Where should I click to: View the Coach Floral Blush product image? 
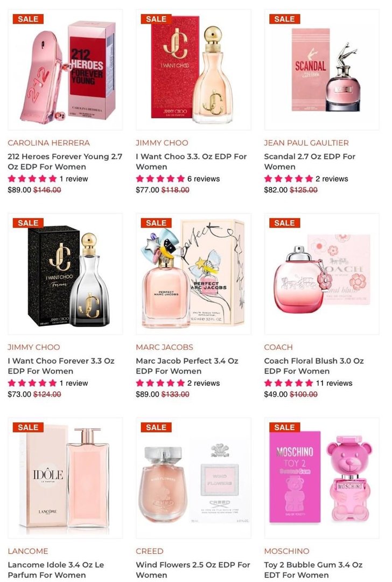click(x=322, y=274)
